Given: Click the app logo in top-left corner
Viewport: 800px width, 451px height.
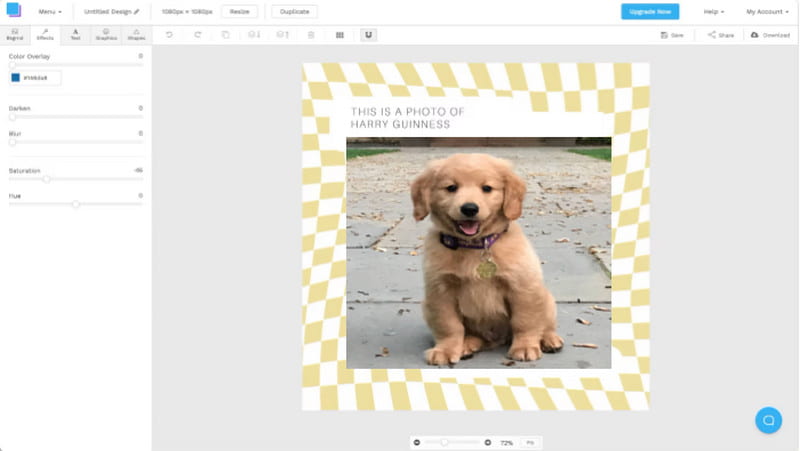Looking at the screenshot, I should pyautogui.click(x=14, y=10).
